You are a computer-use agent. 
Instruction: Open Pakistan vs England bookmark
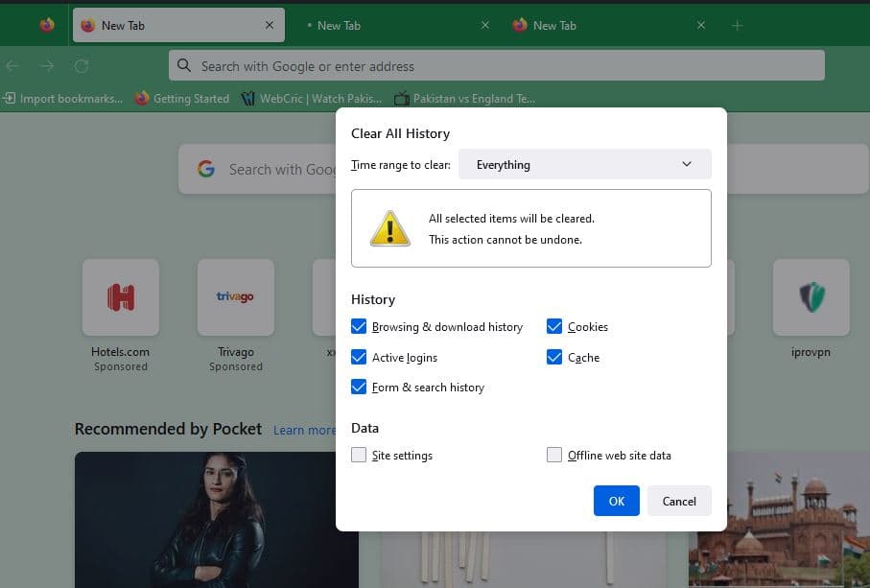[x=465, y=98]
